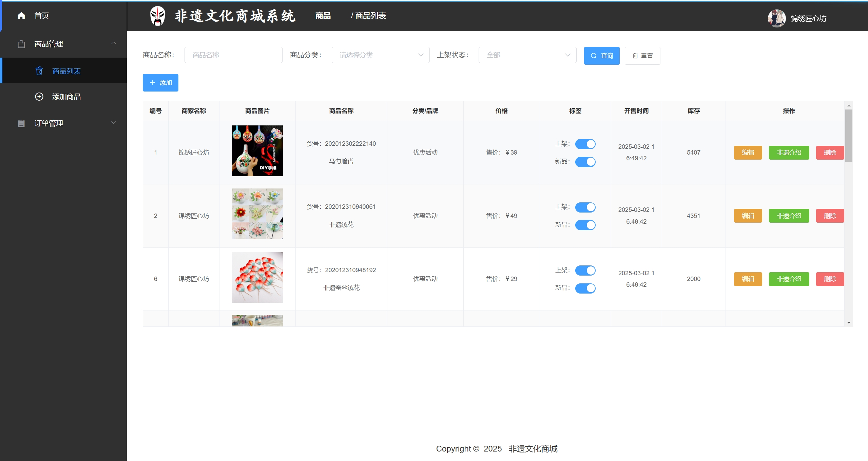868x461 pixels.
Task: Toggle 新品 switch for 非遗绒花
Action: [x=585, y=225]
